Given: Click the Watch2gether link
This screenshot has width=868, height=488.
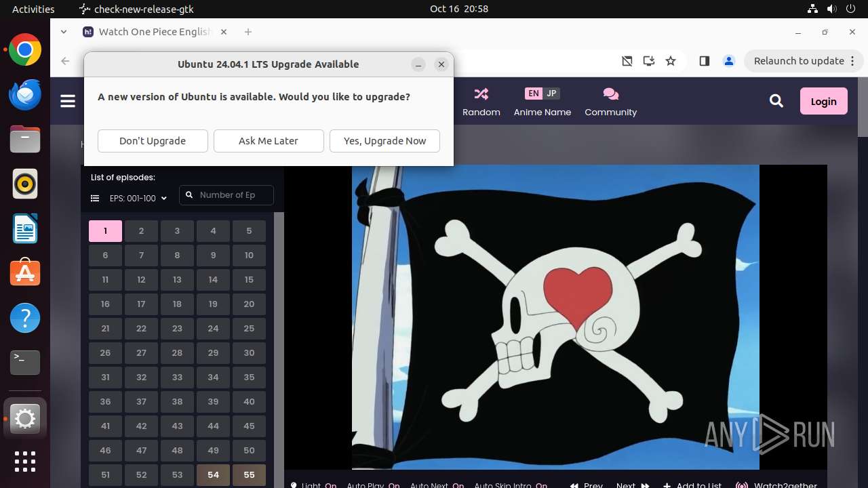Looking at the screenshot, I should pos(777,485).
